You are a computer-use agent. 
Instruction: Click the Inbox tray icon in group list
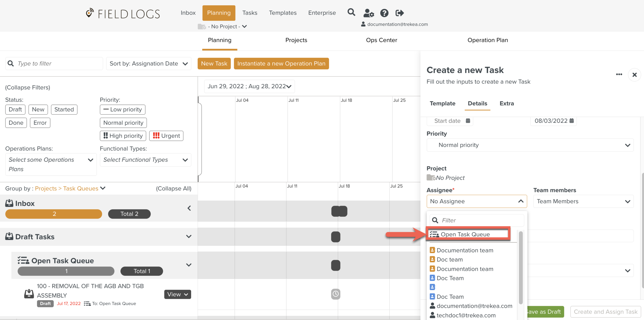point(9,203)
